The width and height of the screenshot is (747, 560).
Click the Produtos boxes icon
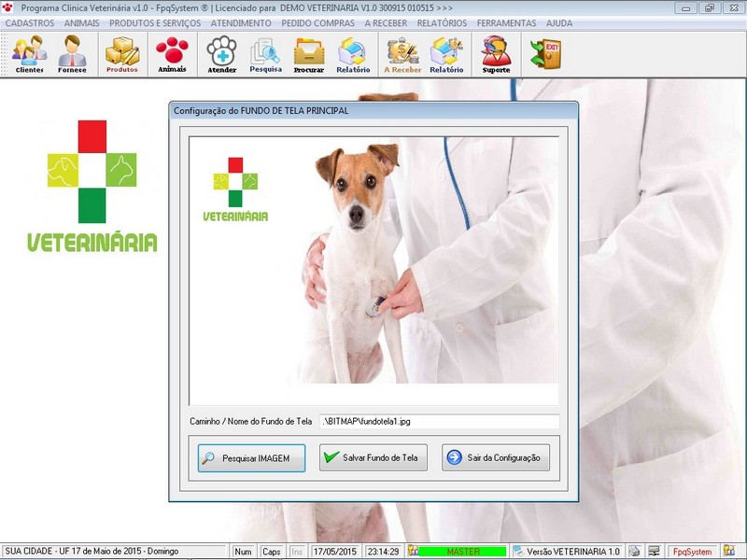coord(122,54)
